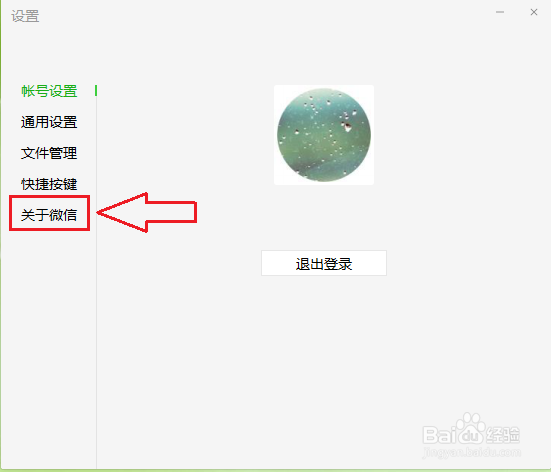The height and width of the screenshot is (472, 551).
Task: Click the Bai letters of the Baidu watermark
Action: [440, 435]
